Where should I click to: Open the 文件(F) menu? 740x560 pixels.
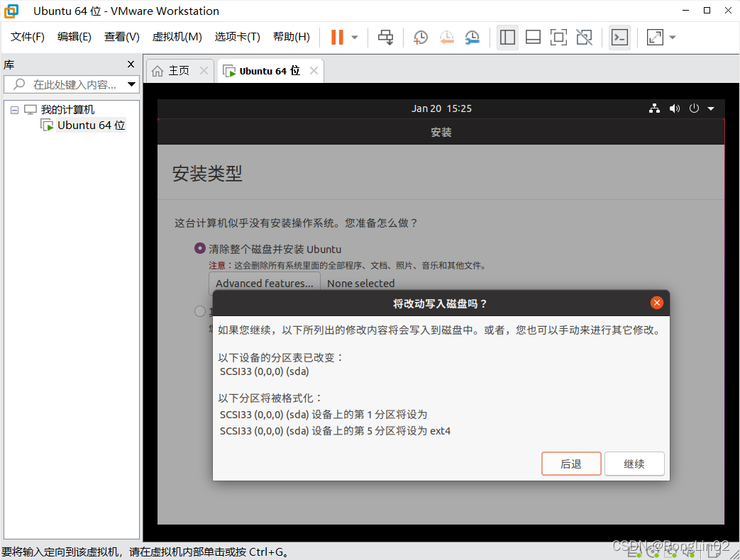point(28,37)
